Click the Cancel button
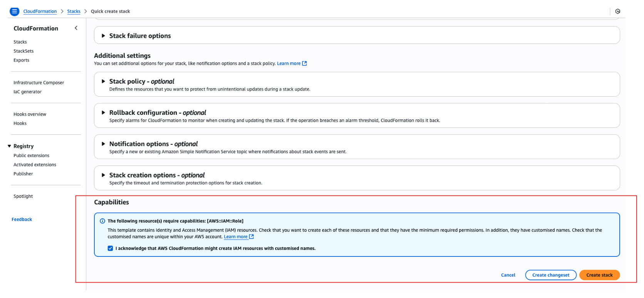This screenshot has width=644, height=298. 508,275
